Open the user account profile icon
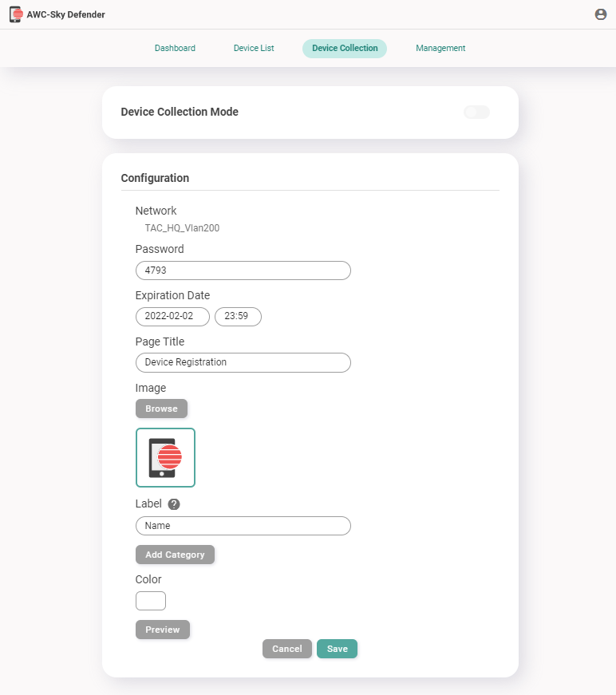616x695 pixels. click(x=601, y=14)
